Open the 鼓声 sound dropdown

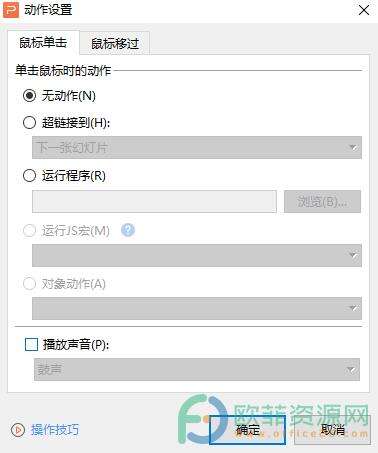(x=197, y=369)
